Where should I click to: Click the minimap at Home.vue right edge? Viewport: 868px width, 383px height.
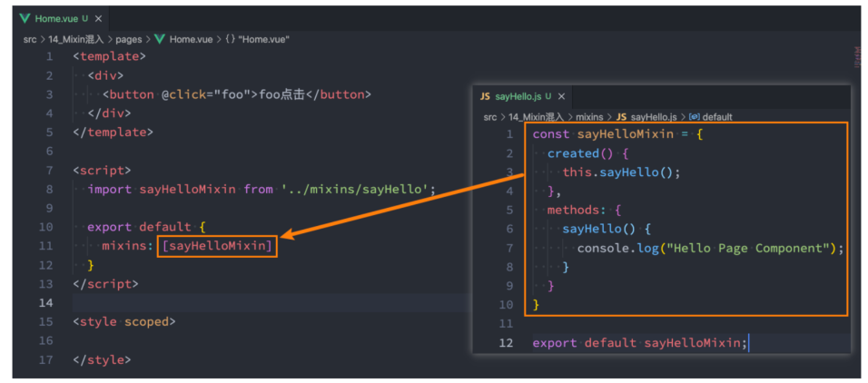coord(857,56)
